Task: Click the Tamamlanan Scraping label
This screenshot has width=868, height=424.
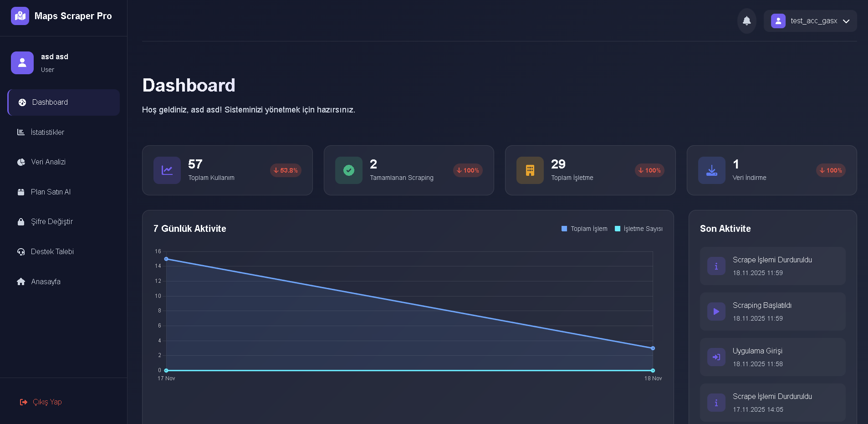Action: (x=402, y=178)
